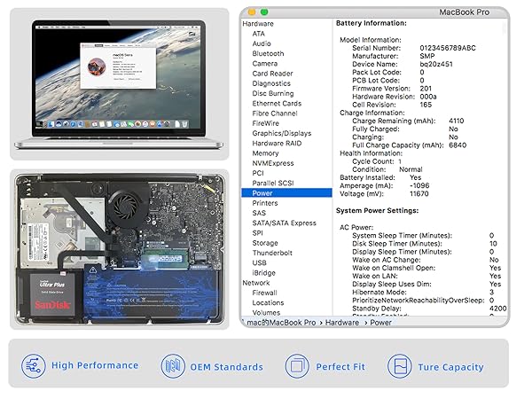Select iBridge in the sidebar
The height and width of the screenshot is (399, 532).
[x=264, y=273]
